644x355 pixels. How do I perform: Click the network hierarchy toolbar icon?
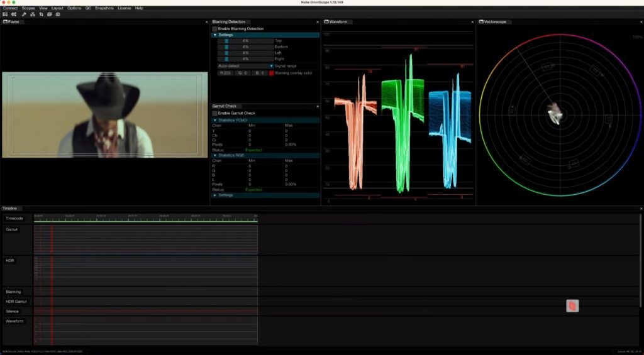click(33, 14)
